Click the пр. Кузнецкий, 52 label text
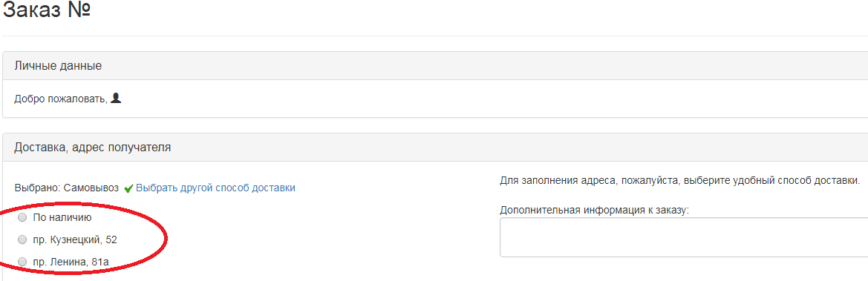This screenshot has width=868, height=281. tap(75, 239)
